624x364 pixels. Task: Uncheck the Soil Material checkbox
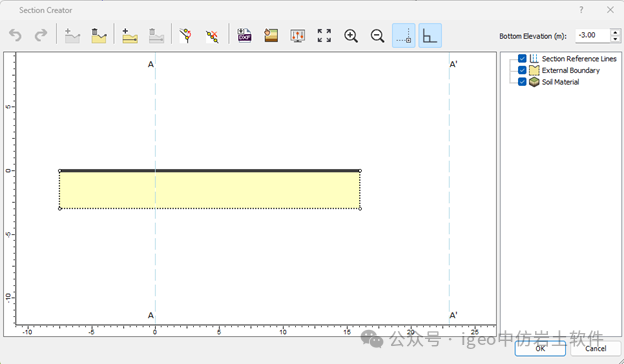[522, 82]
